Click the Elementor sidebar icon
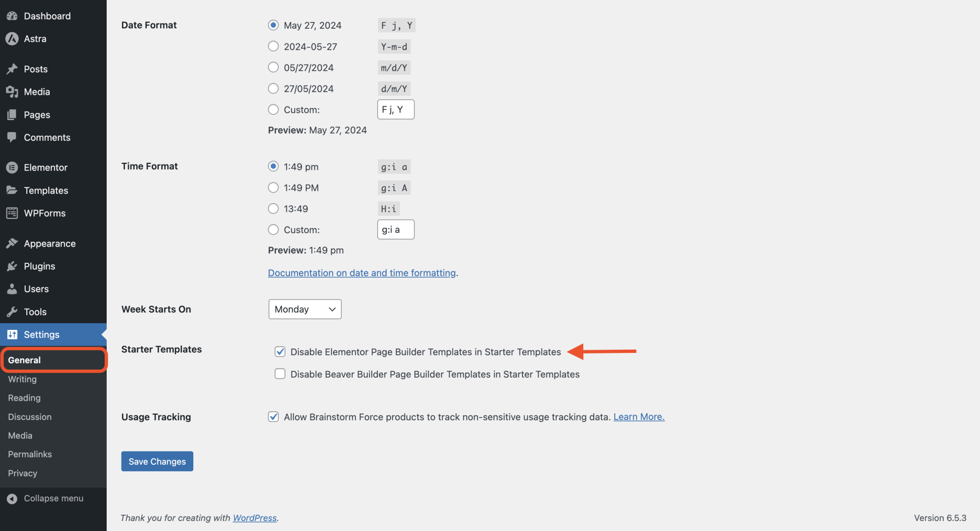This screenshot has height=531, width=980. pos(12,168)
